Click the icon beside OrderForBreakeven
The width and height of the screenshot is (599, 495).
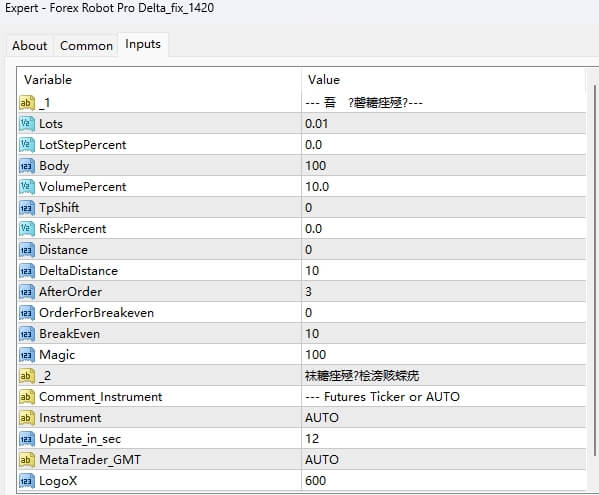click(x=27, y=313)
